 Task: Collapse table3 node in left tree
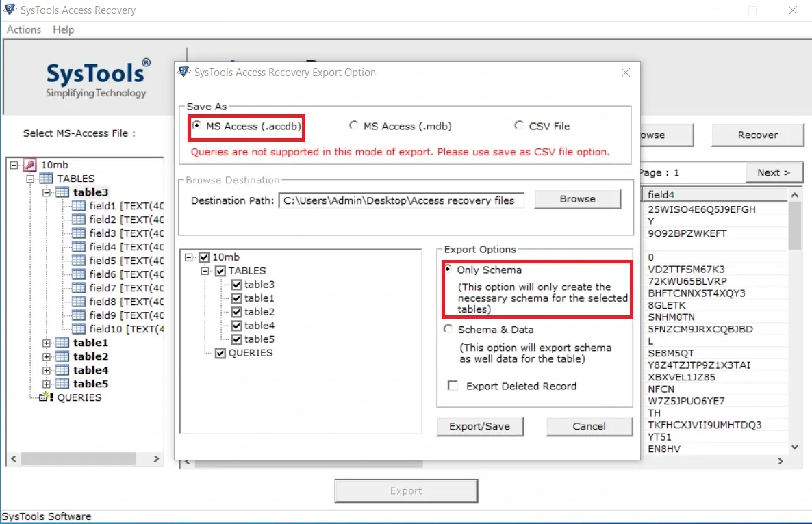pos(46,192)
